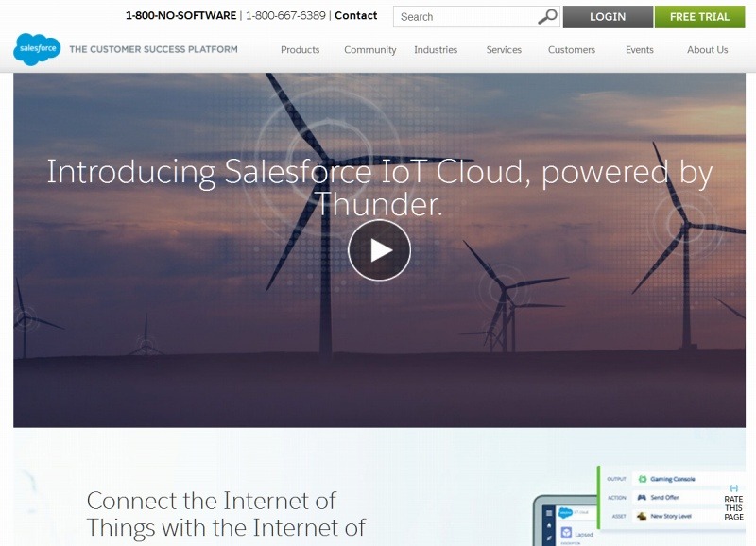Click the search magnifier icon
This screenshot has width=756, height=546.
point(547,16)
